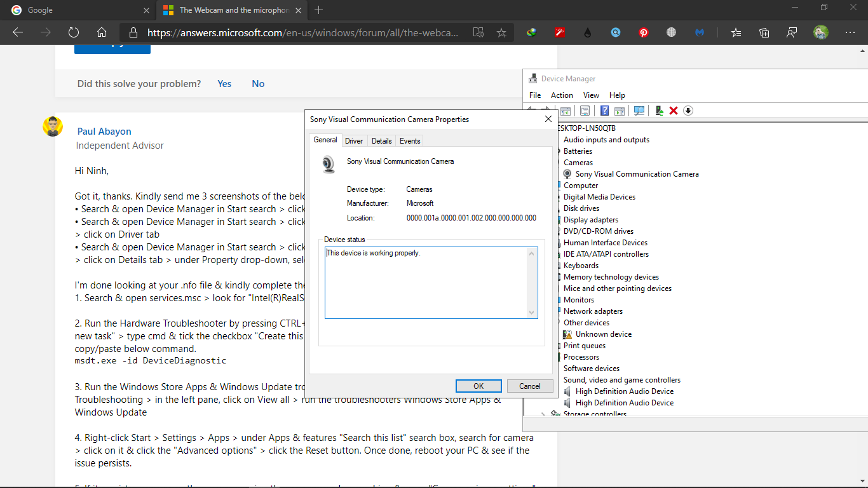Select Unknown device in Device Manager tree
Viewport: 868px width, 488px height.
(603, 334)
